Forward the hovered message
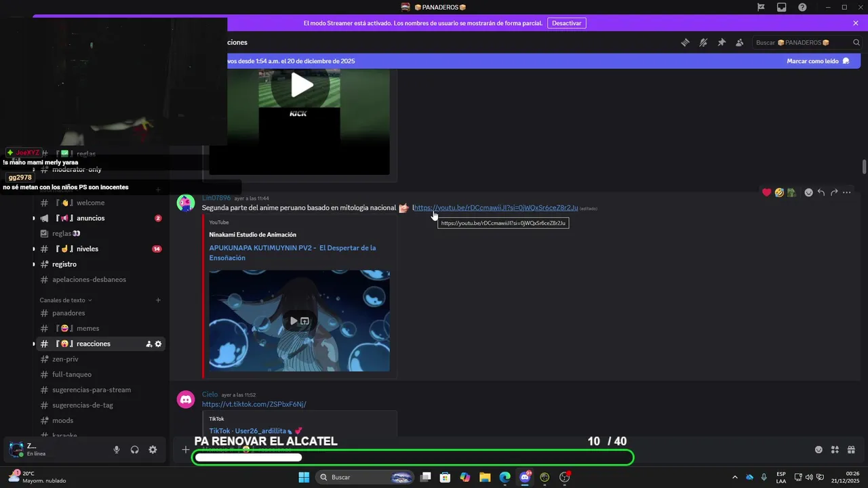Screen dimensions: 868x488 click(834, 192)
